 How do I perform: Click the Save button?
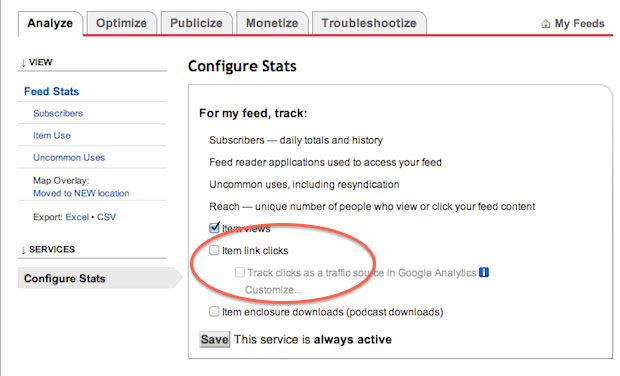click(x=214, y=339)
